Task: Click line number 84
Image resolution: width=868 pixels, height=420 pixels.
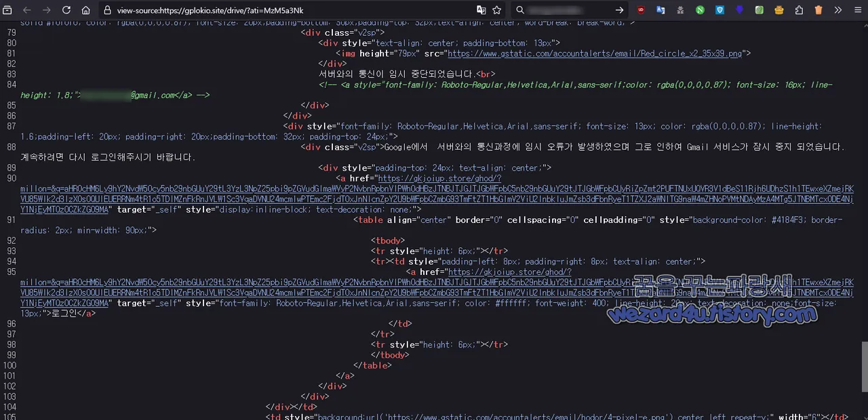Action: pyautogui.click(x=10, y=85)
